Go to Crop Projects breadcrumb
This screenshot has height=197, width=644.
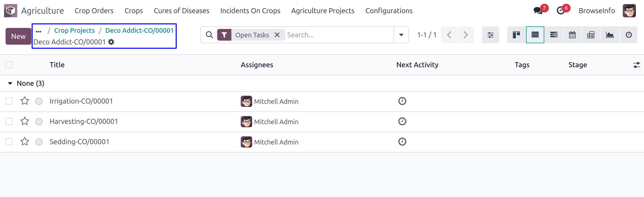coord(74,31)
